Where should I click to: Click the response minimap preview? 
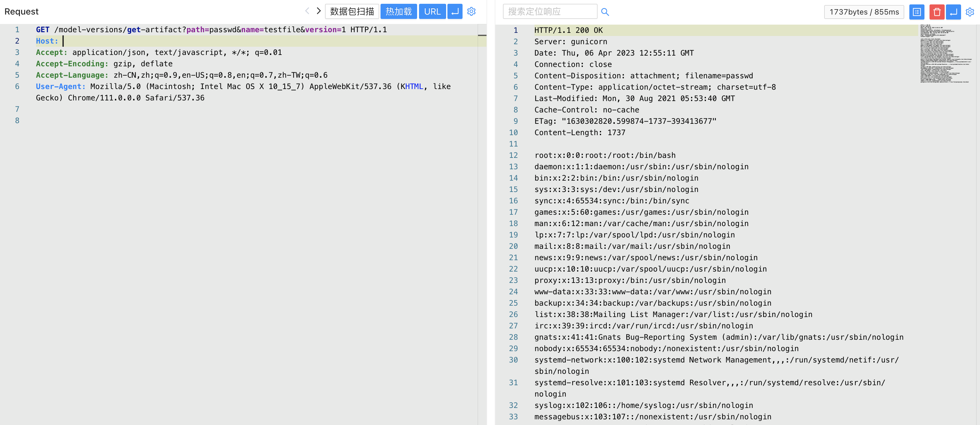coord(945,54)
